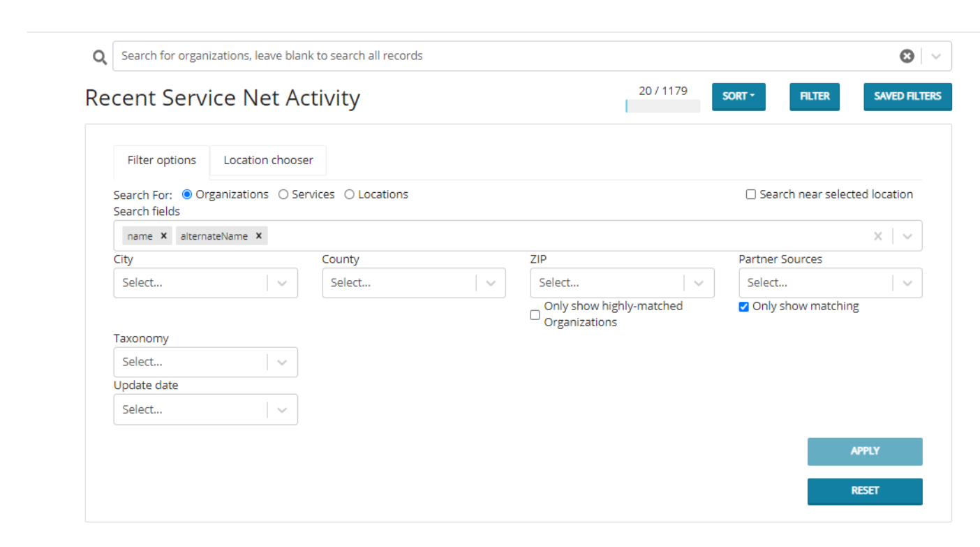
Task: Clear the search bar with the X icon
Action: click(907, 56)
